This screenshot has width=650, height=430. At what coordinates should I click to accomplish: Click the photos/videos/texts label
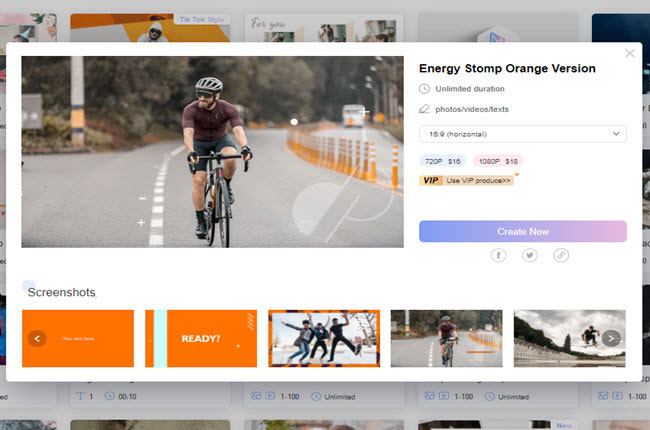click(472, 109)
